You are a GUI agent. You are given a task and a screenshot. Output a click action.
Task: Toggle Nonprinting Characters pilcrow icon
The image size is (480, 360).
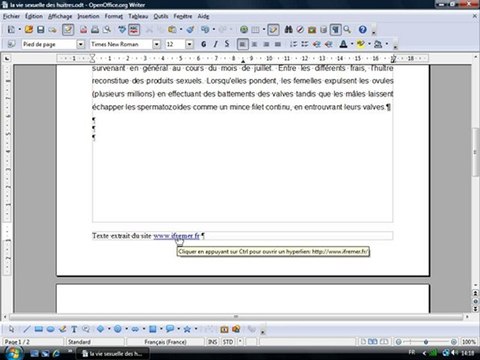coord(335,30)
